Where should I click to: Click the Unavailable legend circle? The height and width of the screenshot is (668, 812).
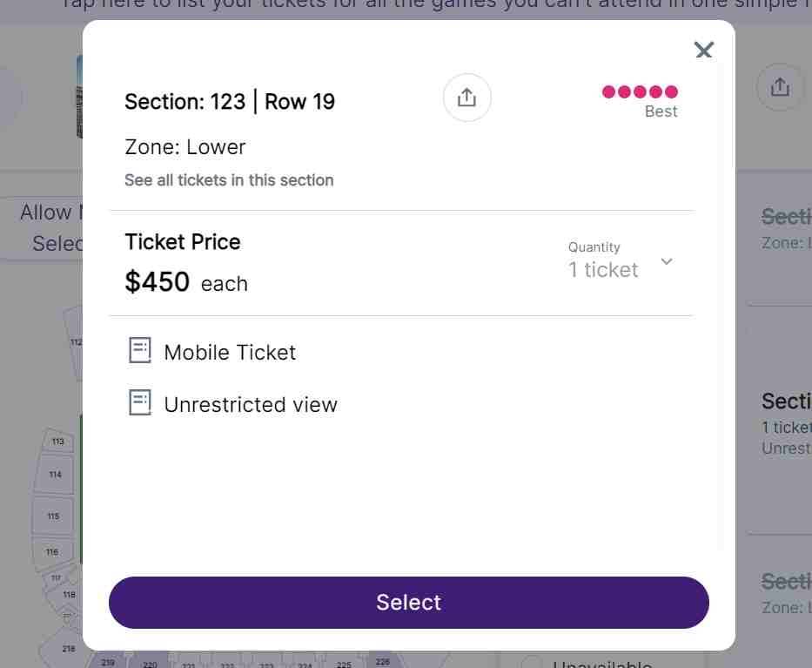click(531, 662)
